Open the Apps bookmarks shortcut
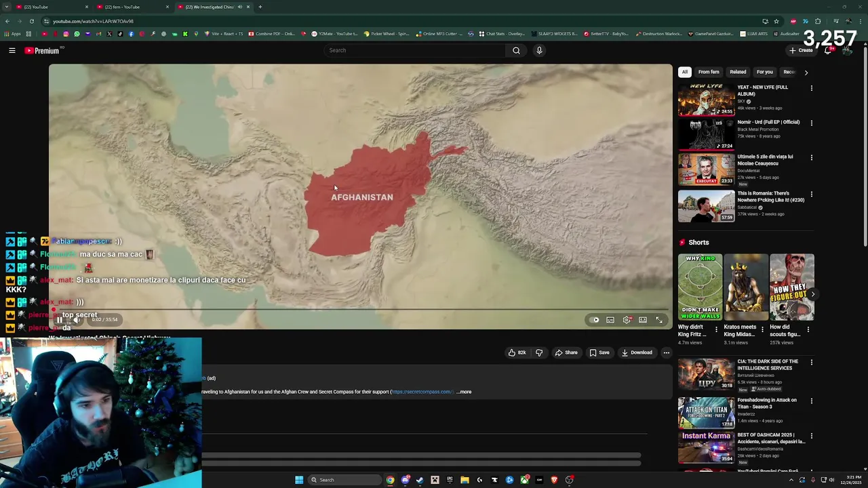Image resolution: width=868 pixels, height=488 pixels. (14, 34)
